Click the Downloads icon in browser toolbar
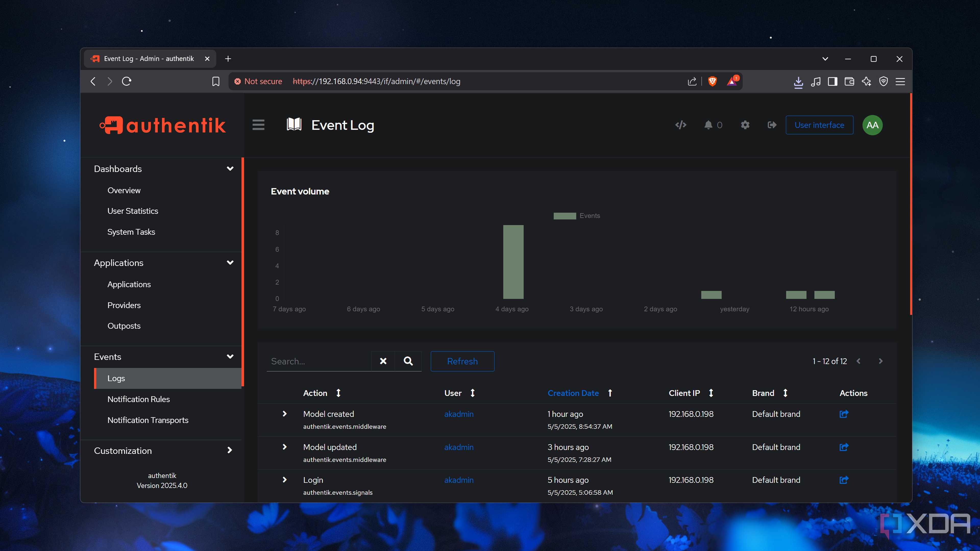Screen dimensions: 980x551 click(x=799, y=81)
